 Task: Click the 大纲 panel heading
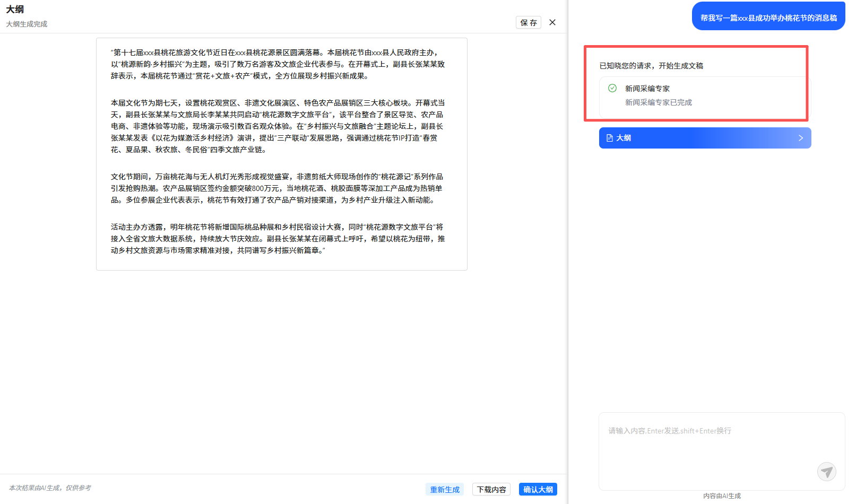(x=15, y=10)
